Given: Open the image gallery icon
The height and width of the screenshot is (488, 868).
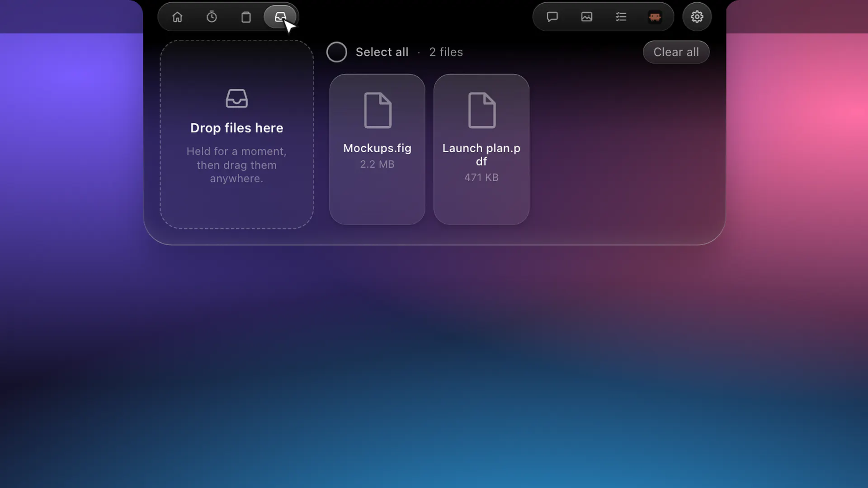Looking at the screenshot, I should (586, 17).
